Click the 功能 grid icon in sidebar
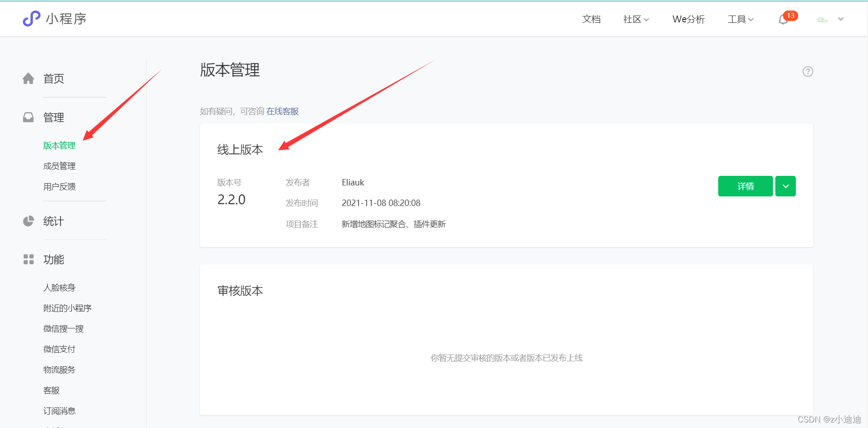 tap(28, 259)
